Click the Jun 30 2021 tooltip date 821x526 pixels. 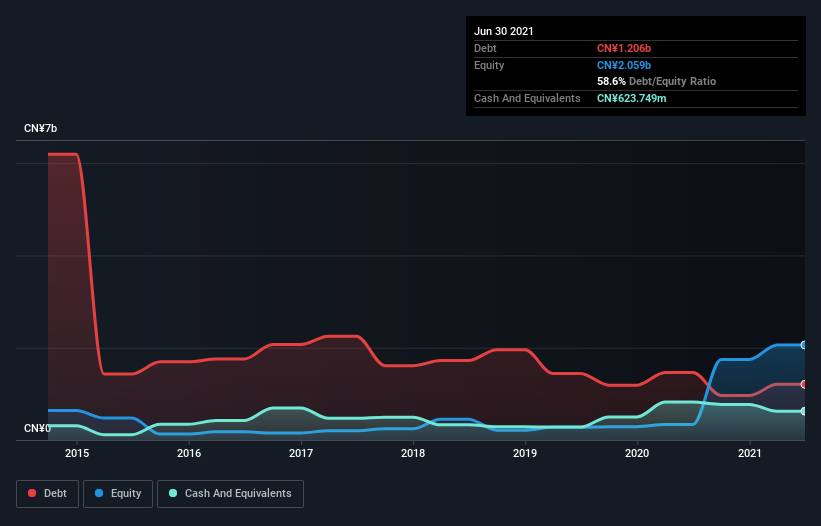click(x=504, y=31)
